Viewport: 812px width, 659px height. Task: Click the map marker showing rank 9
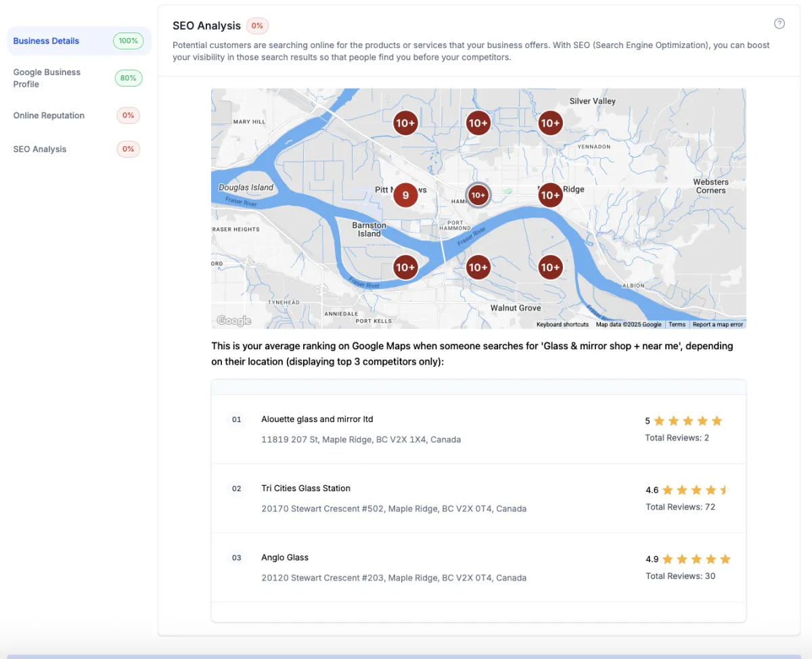pos(405,196)
